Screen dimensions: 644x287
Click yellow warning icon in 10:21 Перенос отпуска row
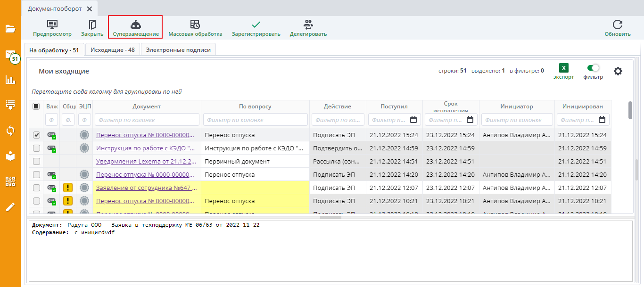(68, 201)
